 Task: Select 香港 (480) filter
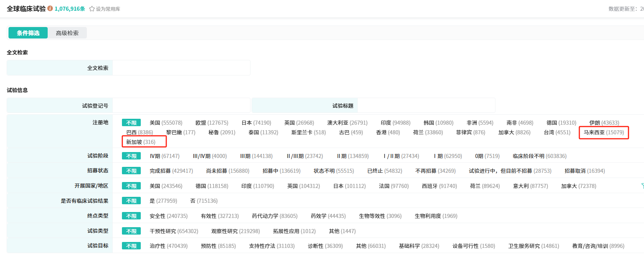tap(388, 132)
